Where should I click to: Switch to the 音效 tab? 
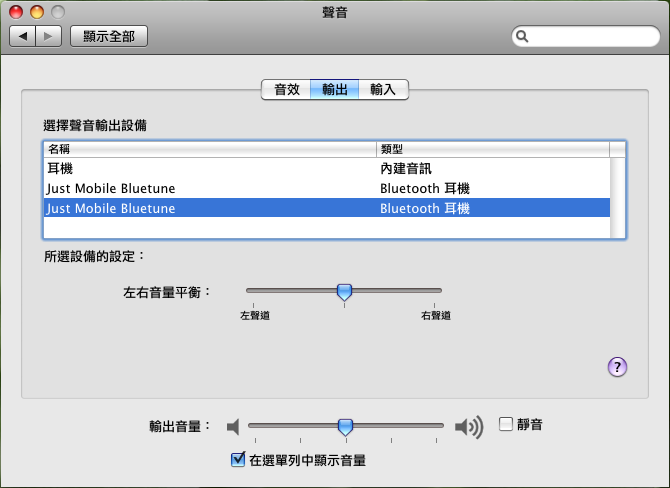tap(286, 90)
